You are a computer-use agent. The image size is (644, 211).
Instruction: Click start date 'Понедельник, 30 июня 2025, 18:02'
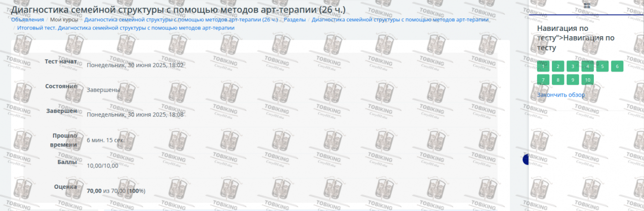tap(135, 65)
